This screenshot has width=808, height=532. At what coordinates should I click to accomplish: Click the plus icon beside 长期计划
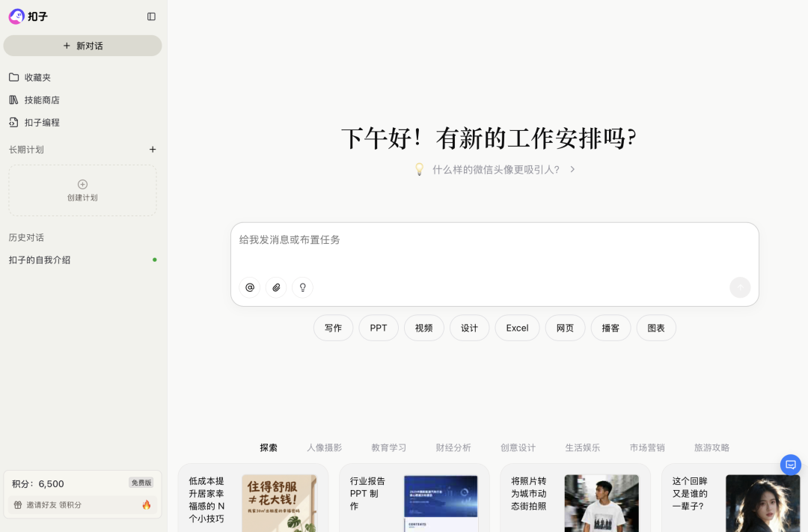coord(153,150)
